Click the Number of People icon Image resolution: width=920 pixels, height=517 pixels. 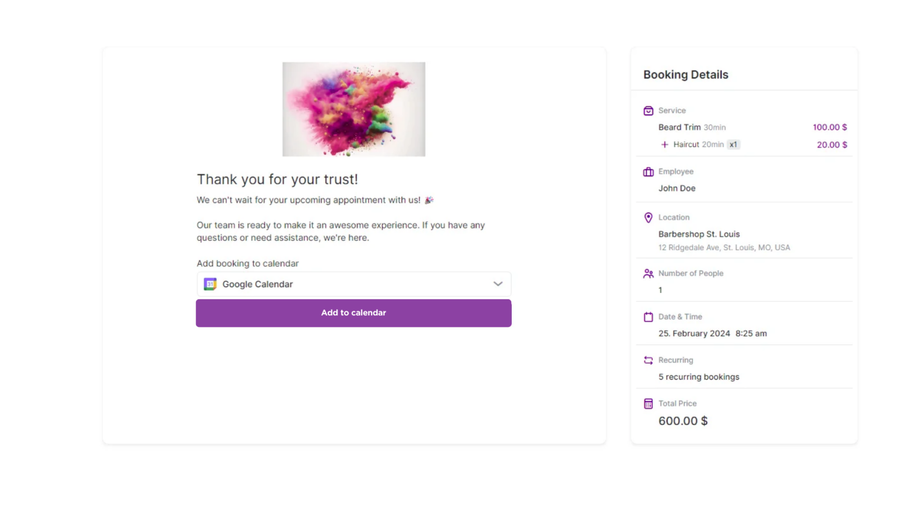click(x=648, y=273)
